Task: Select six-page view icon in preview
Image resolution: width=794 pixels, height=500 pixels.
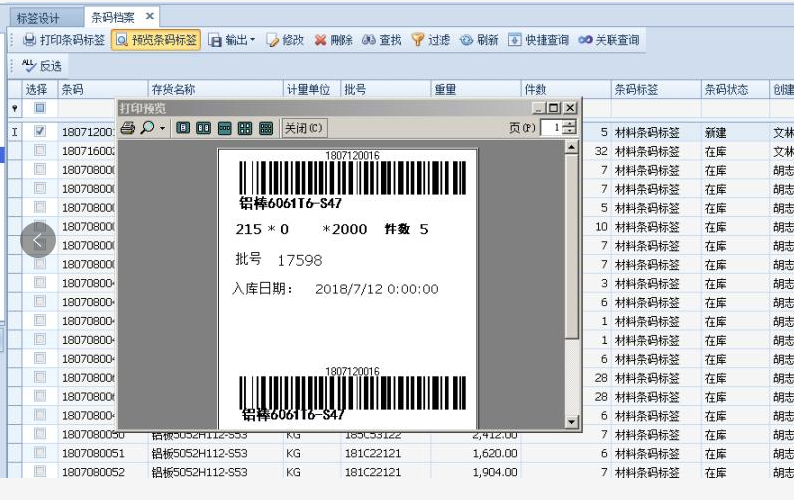Action: [266, 128]
